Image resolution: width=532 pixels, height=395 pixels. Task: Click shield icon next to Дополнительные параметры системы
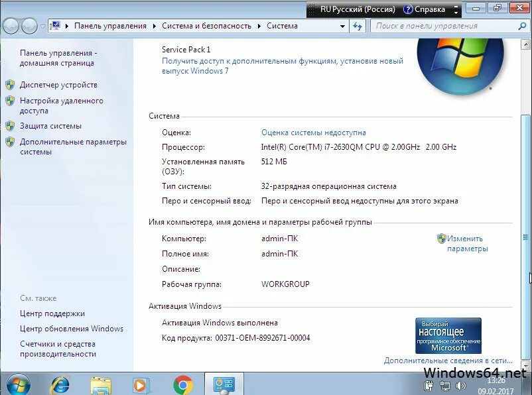click(10, 142)
